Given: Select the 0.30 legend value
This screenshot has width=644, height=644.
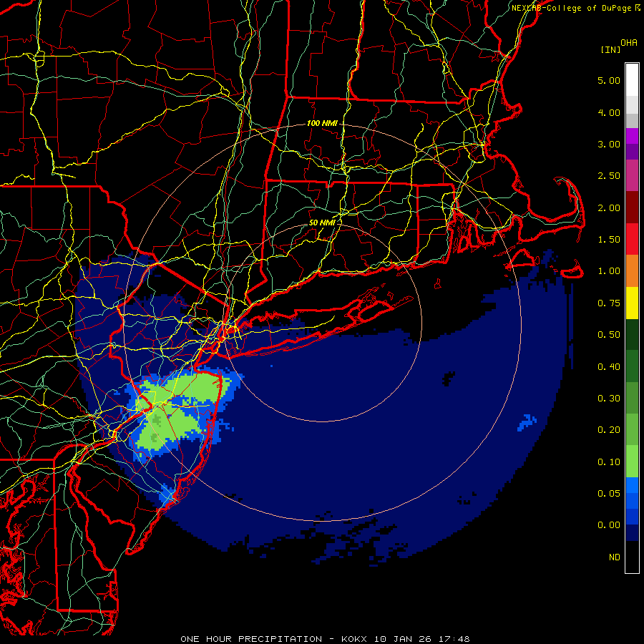Looking at the screenshot, I should (609, 399).
